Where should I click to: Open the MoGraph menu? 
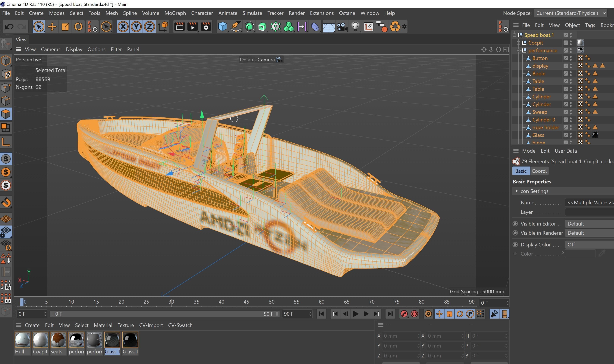click(175, 13)
